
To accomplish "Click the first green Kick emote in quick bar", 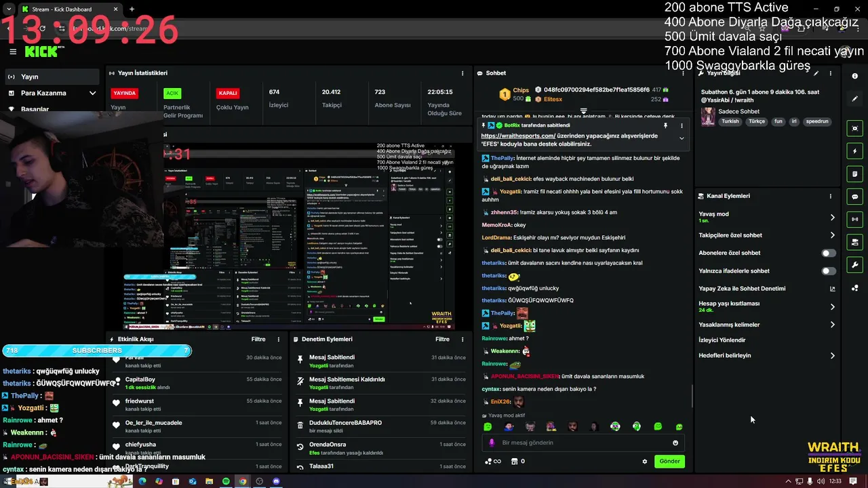I will click(x=488, y=426).
